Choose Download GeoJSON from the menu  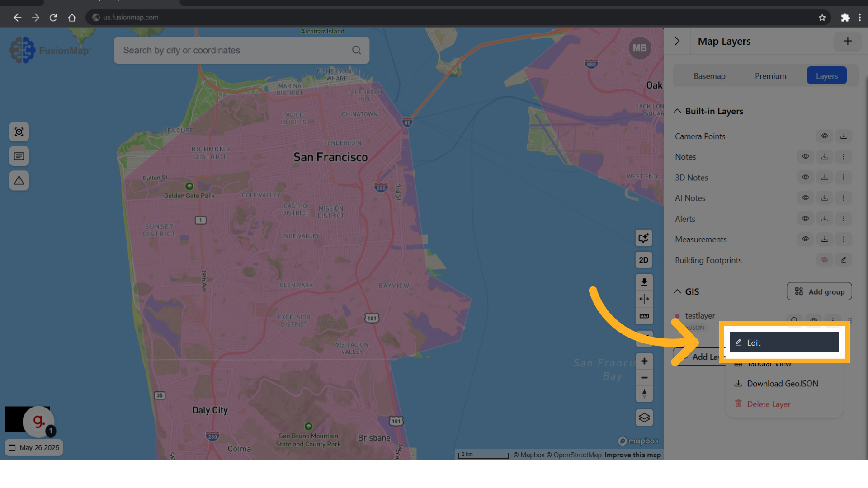(784, 384)
